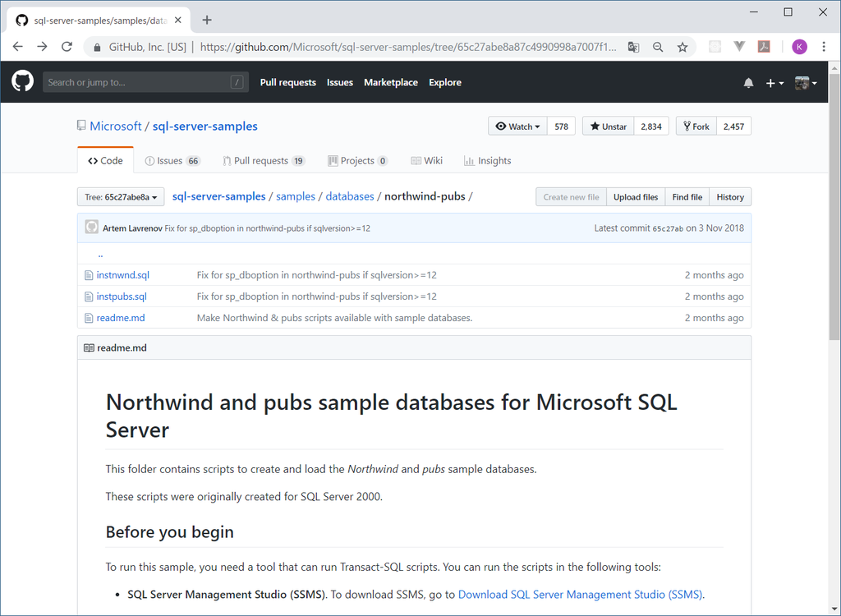The height and width of the screenshot is (616, 841).
Task: Click the GitHub Octocat logo
Action: (22, 81)
